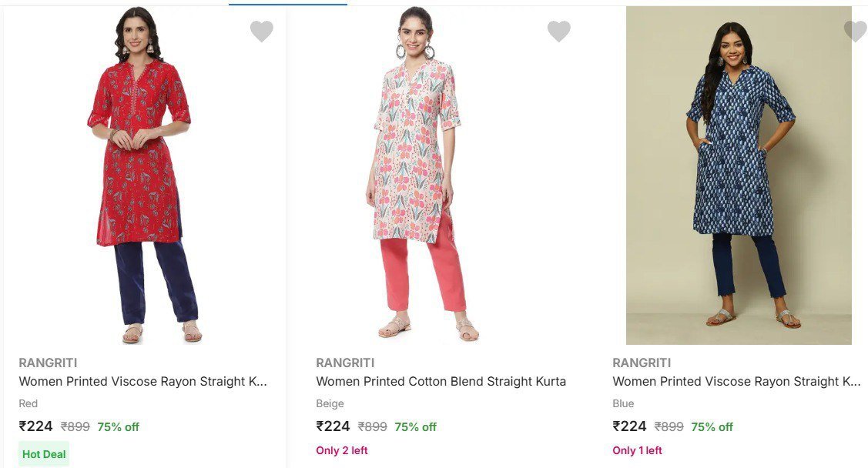Open the beige floral kurta photo
Screen dimensions: 868x468
coord(420,177)
